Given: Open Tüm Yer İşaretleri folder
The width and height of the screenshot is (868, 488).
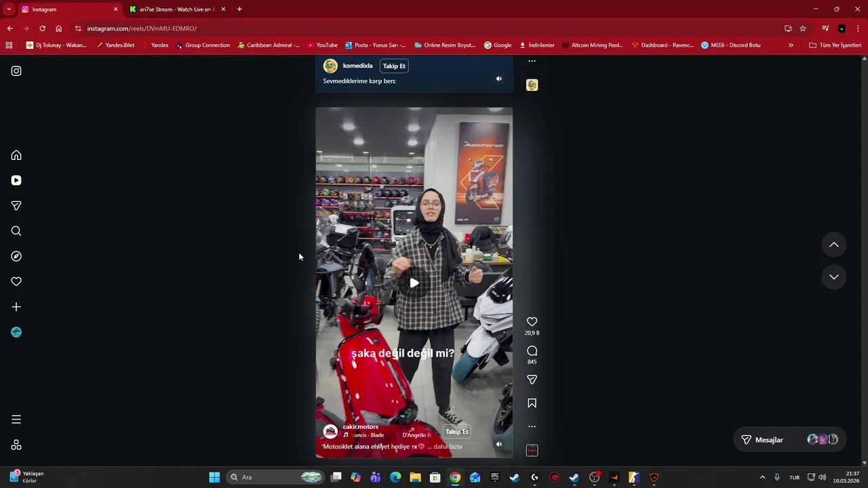Looking at the screenshot, I should pyautogui.click(x=835, y=45).
